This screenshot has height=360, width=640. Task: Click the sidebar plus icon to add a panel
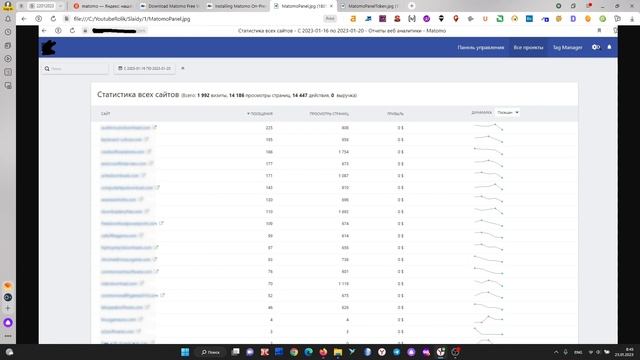[x=8, y=308]
